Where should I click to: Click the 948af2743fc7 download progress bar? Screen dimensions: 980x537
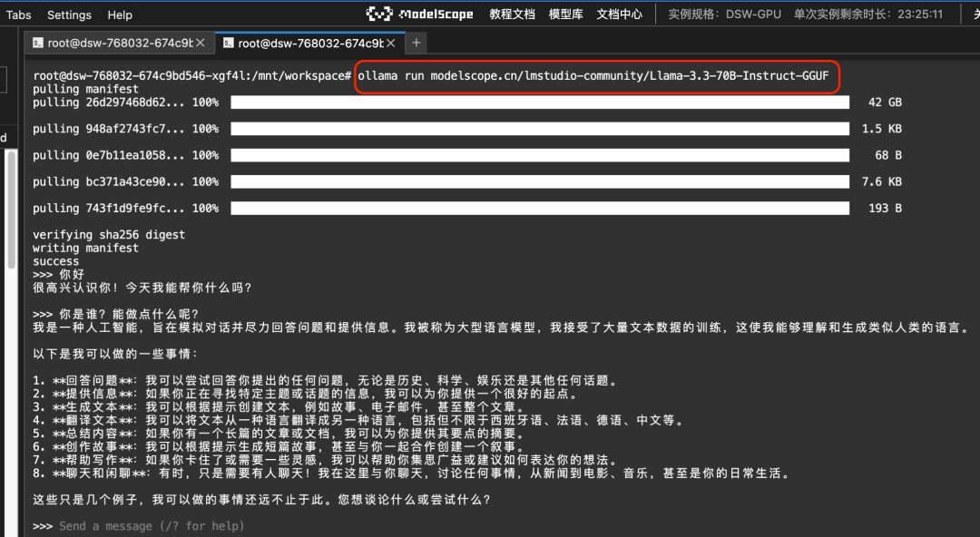point(540,129)
